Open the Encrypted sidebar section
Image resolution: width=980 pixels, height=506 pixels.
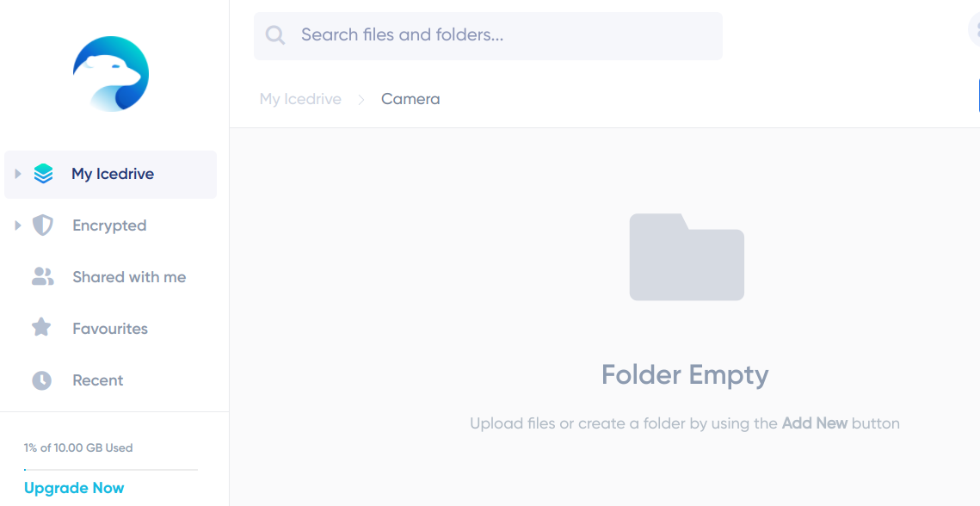pyautogui.click(x=111, y=225)
